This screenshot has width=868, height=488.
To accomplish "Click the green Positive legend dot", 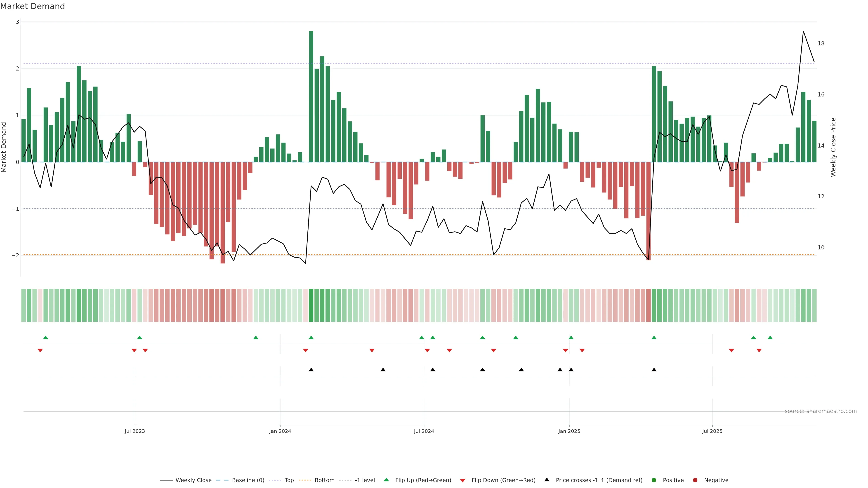I will point(654,480).
